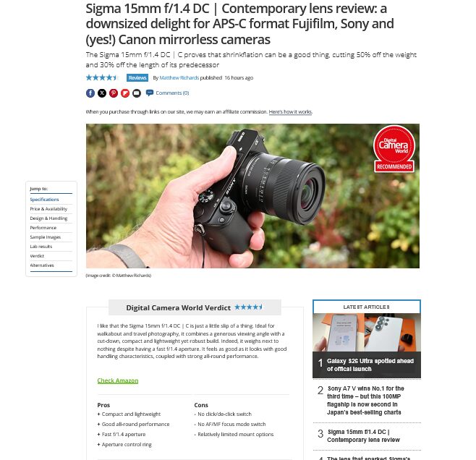Click the star rating under the headline
Image resolution: width=476 pixels, height=460 pixels.
102,77
